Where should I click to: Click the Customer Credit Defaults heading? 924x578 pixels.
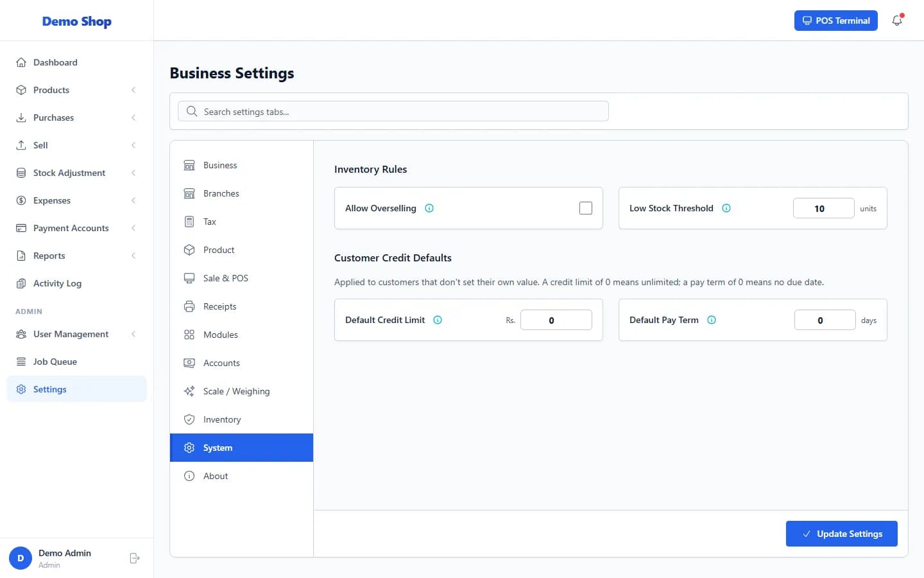[x=393, y=258]
